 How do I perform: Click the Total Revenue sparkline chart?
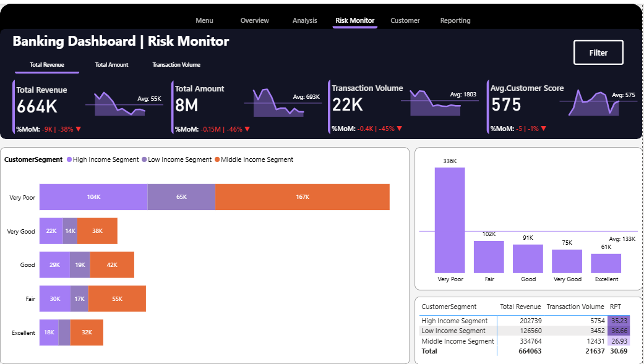point(119,104)
